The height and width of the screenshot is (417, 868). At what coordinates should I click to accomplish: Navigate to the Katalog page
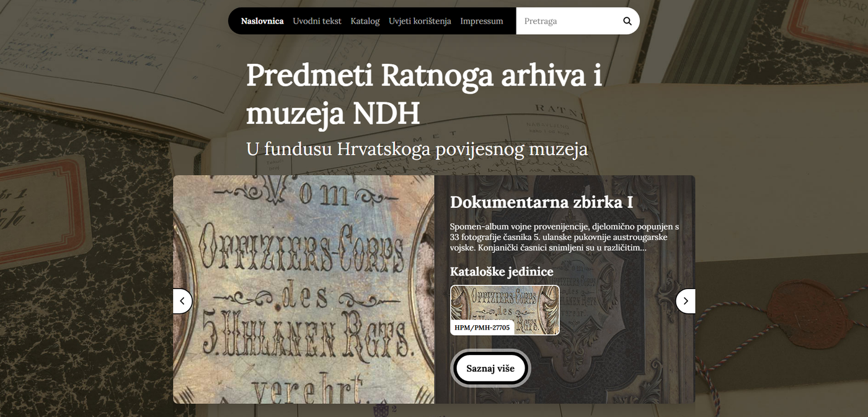tap(365, 21)
